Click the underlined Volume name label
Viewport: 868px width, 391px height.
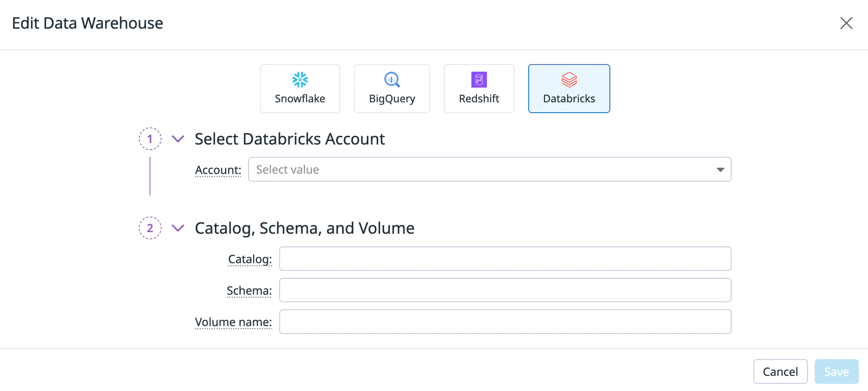click(233, 322)
